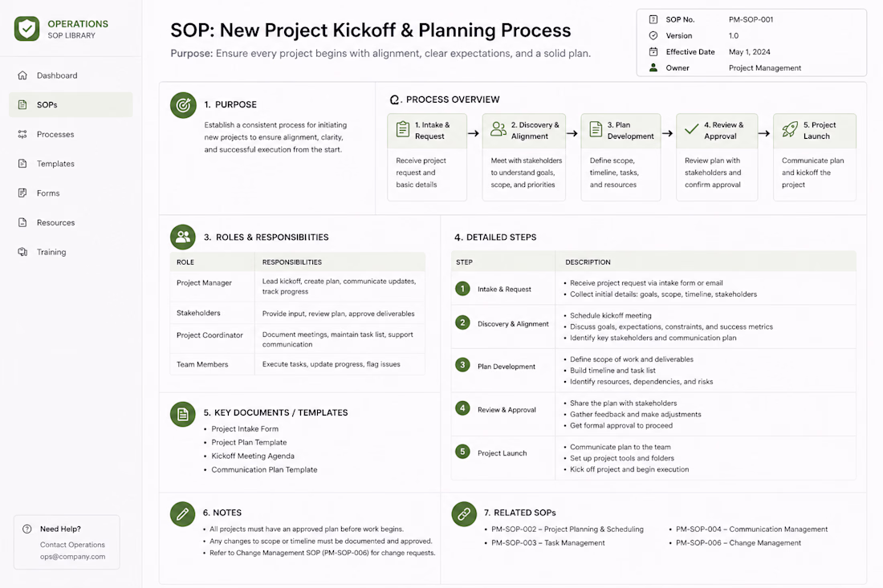The width and height of the screenshot is (883, 588).
Task: Click the Operations shield logo icon
Action: click(x=27, y=29)
